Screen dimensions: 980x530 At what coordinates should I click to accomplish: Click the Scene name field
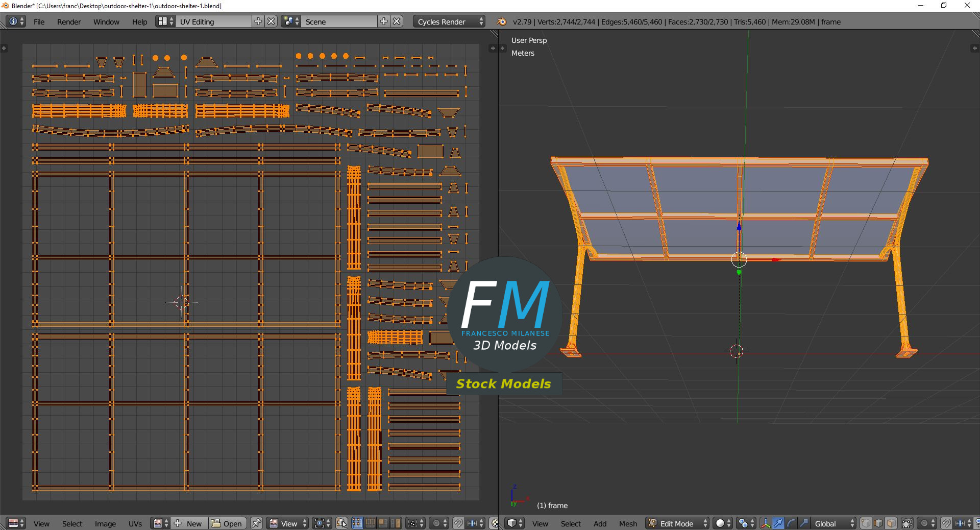(x=339, y=21)
